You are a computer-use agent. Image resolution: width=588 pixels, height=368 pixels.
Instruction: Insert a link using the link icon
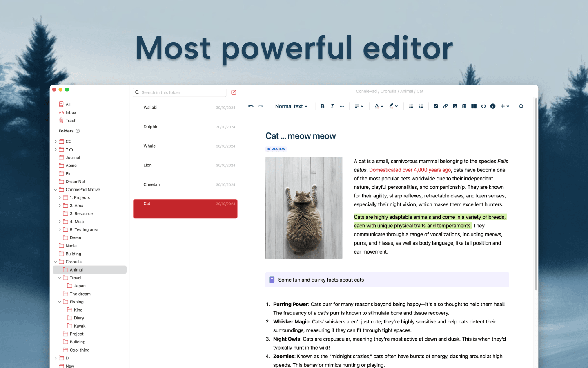point(445,106)
